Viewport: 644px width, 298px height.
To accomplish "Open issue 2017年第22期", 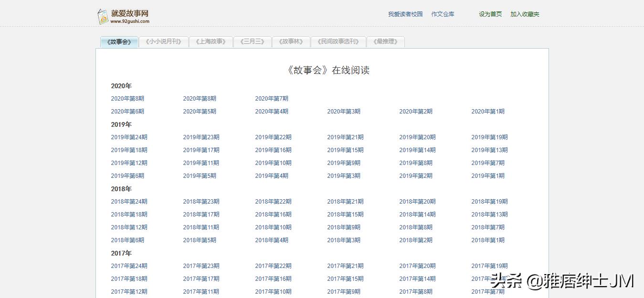I will (x=273, y=266).
